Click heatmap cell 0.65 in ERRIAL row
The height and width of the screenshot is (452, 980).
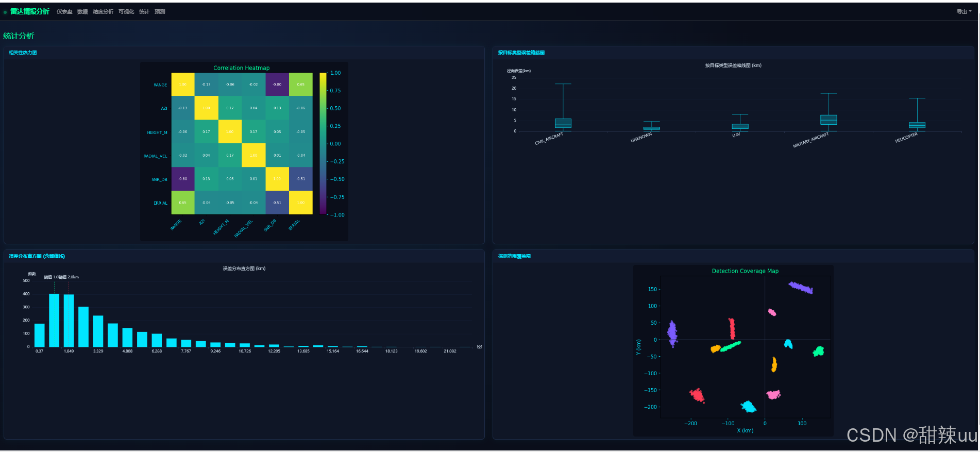pos(183,203)
